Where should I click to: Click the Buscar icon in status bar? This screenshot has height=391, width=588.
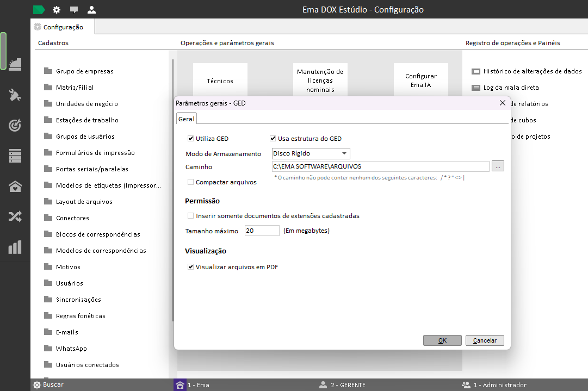click(x=37, y=384)
